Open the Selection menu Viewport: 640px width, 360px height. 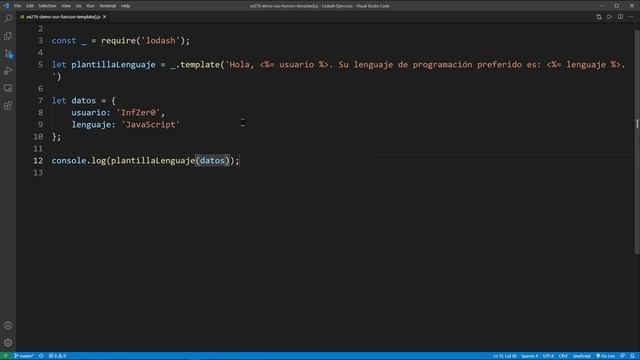[x=47, y=6]
